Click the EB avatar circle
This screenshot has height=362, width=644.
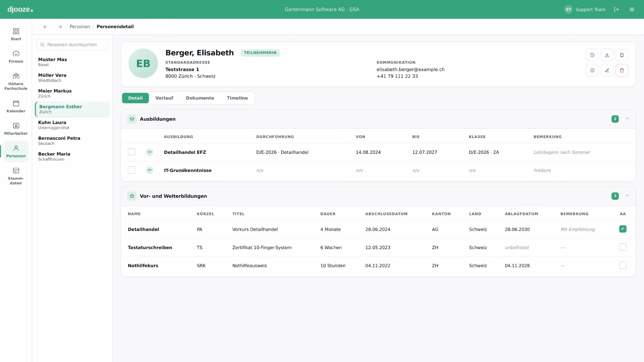[x=143, y=63]
